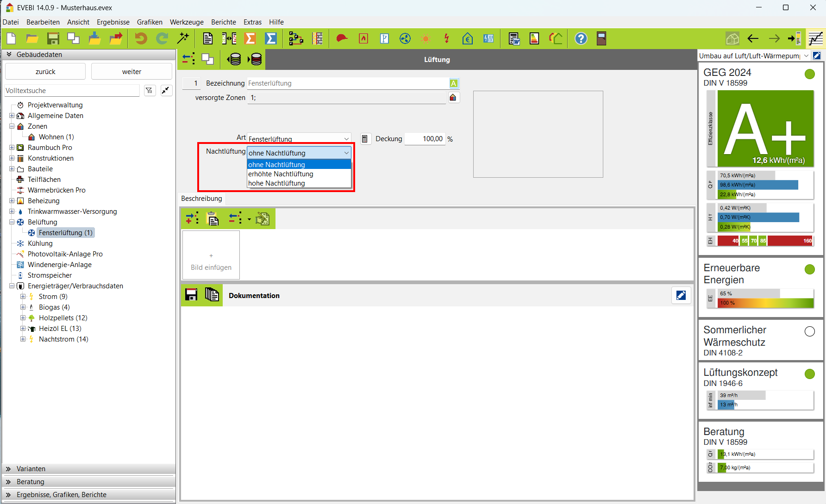
Task: Toggle the Sommerlicher Wärmeschutz status circle
Action: pos(809,331)
